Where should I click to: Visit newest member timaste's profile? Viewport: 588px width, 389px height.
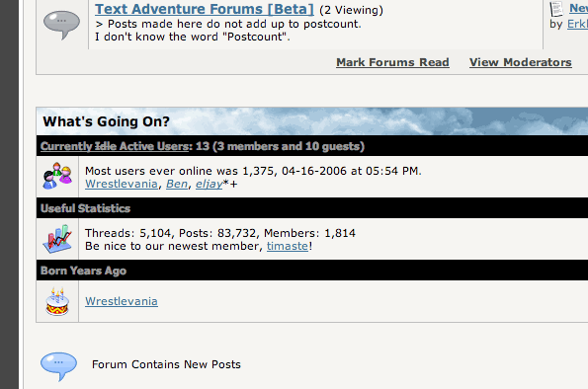(288, 246)
